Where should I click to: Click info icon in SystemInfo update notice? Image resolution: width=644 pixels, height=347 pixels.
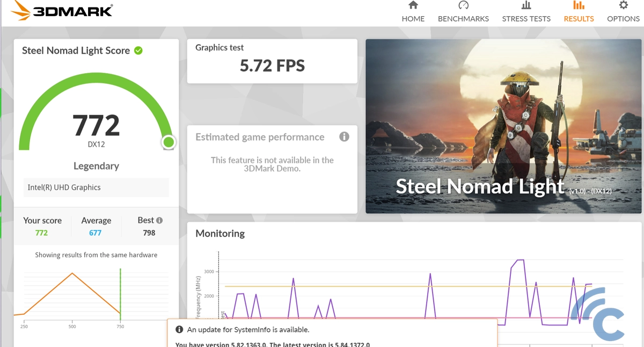pos(179,330)
